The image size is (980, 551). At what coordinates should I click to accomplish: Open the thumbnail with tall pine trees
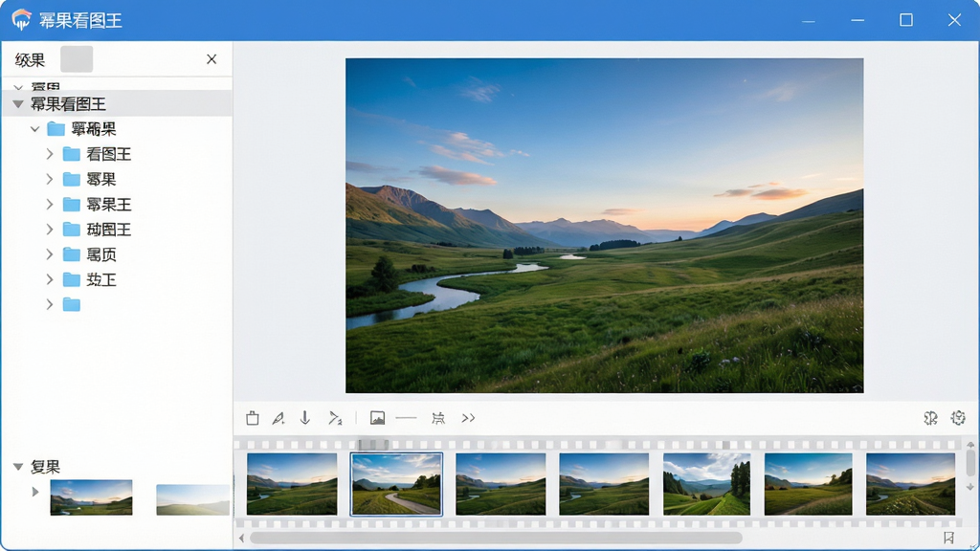[706, 484]
